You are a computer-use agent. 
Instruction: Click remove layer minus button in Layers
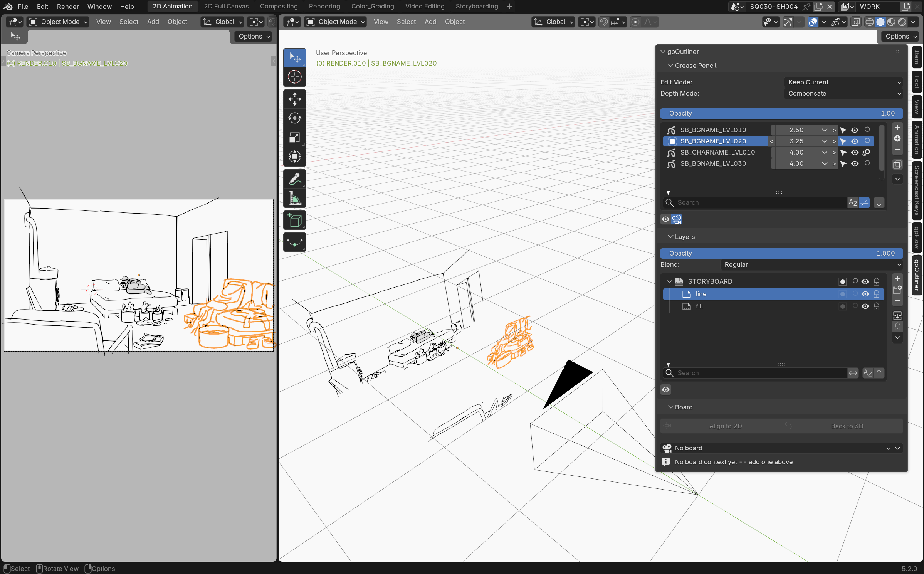pyautogui.click(x=897, y=301)
